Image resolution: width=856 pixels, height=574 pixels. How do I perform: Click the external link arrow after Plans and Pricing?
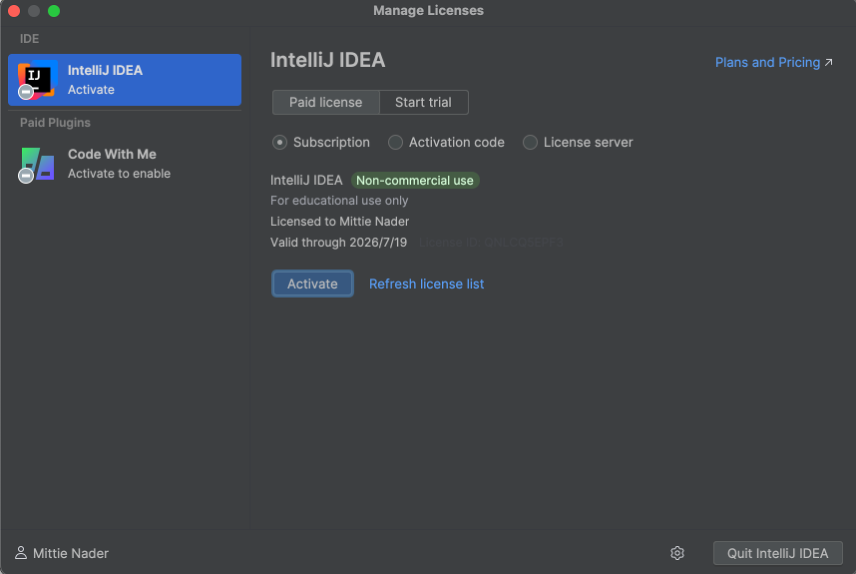coord(829,62)
